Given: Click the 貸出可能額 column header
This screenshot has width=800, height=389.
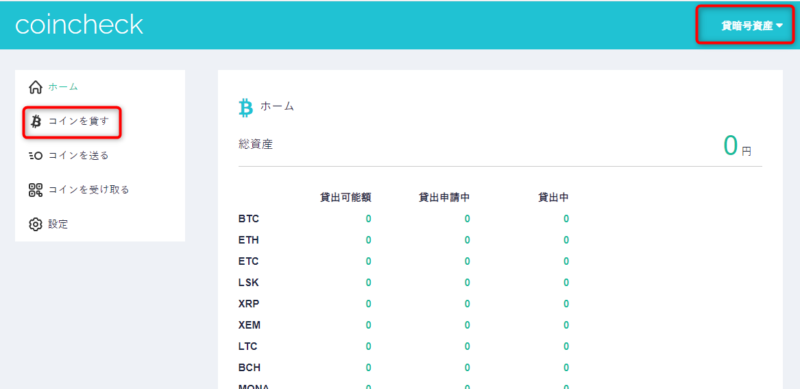Looking at the screenshot, I should click(345, 198).
